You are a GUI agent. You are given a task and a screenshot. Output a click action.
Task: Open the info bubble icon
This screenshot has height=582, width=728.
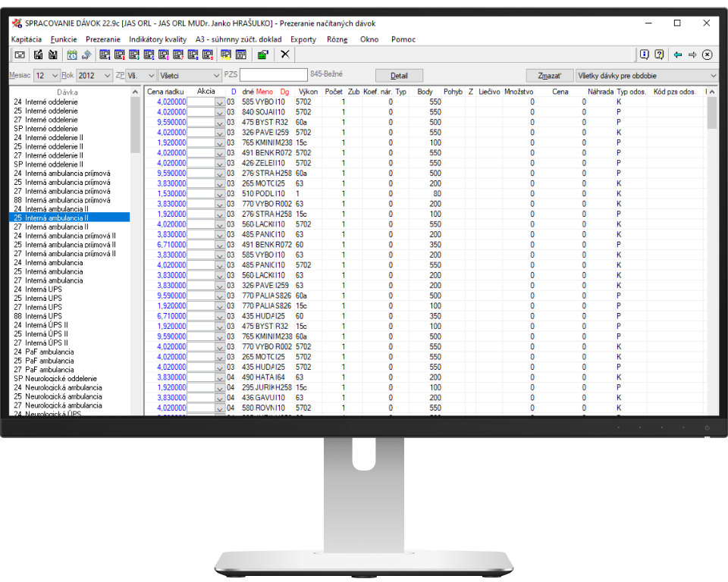pos(645,55)
